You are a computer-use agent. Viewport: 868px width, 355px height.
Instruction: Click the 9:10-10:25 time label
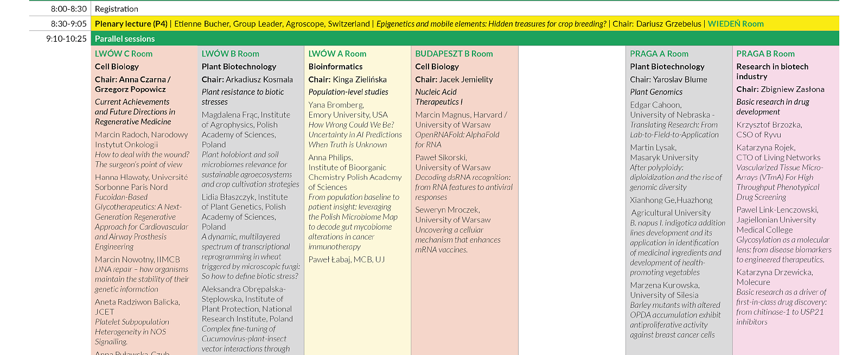[x=66, y=39]
